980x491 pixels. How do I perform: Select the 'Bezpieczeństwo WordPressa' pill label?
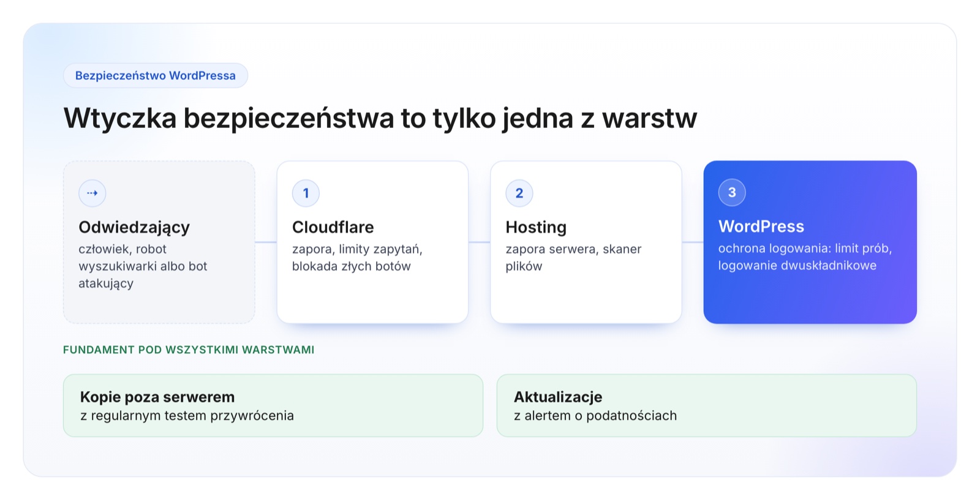[x=156, y=75]
